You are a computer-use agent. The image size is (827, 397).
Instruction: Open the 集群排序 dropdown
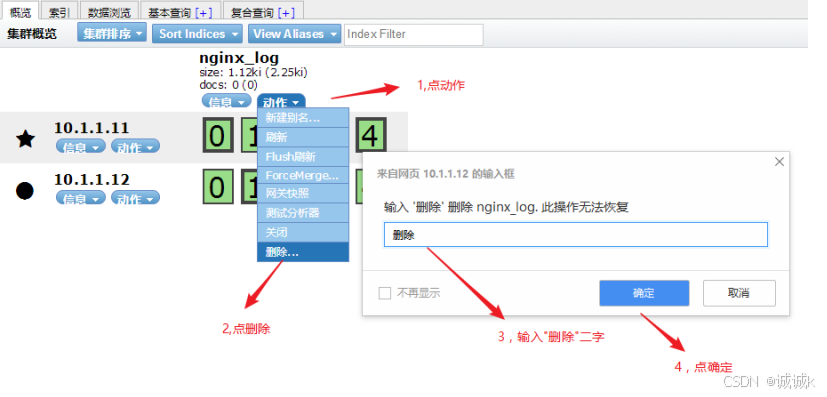click(x=112, y=34)
